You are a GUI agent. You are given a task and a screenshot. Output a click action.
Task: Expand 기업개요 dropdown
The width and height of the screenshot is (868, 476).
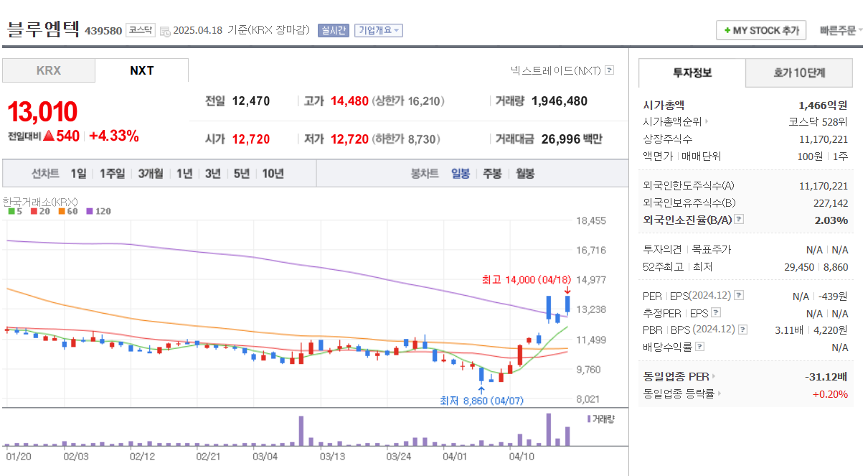coord(378,30)
